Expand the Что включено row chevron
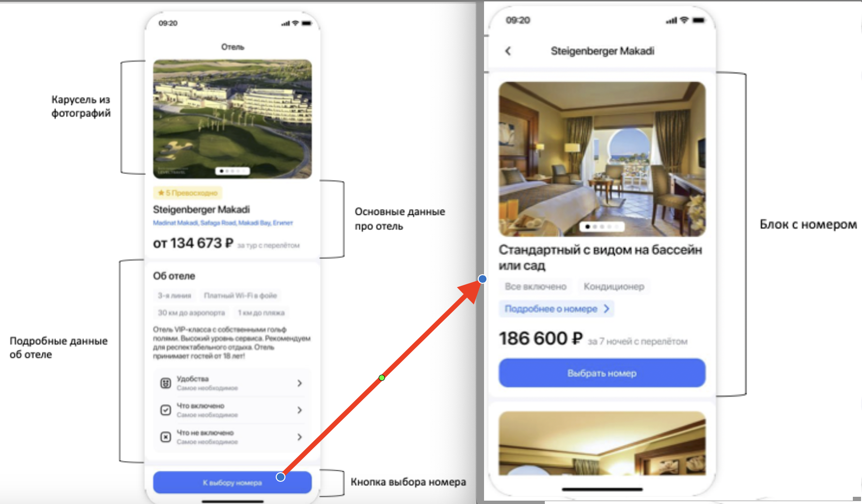 coord(299,410)
